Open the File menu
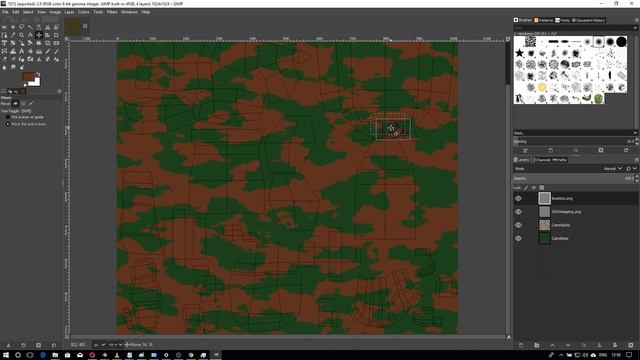 coord(5,12)
